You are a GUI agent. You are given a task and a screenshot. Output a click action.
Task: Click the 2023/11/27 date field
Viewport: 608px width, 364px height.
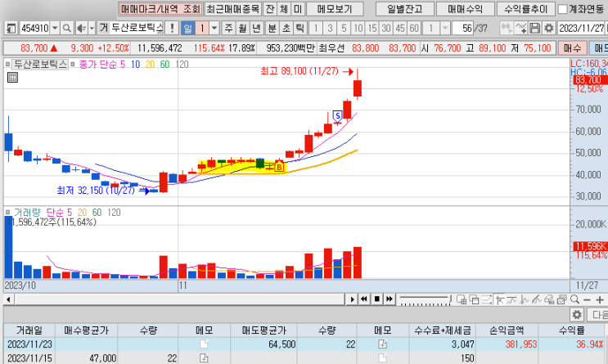tap(581, 28)
